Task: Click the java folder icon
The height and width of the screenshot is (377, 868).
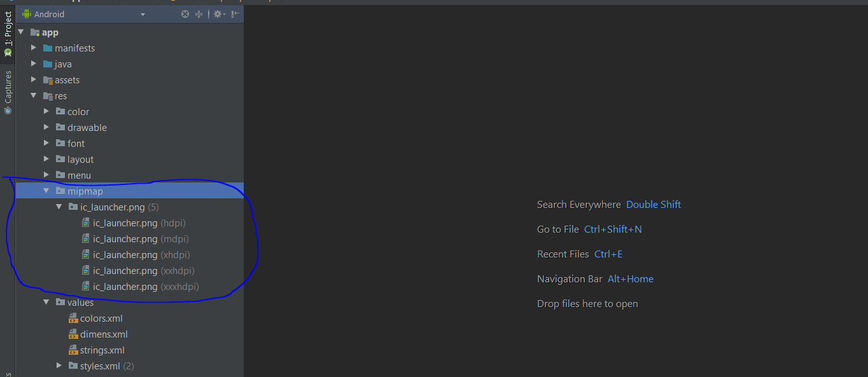Action: tap(48, 64)
